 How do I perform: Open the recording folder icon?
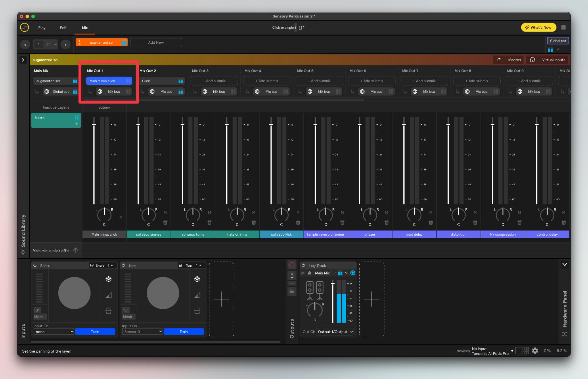[292, 291]
